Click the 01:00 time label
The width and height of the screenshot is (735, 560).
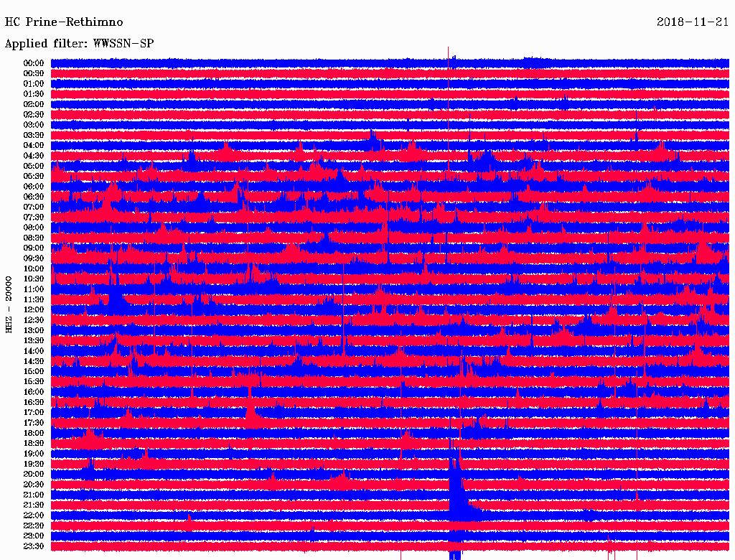34,84
